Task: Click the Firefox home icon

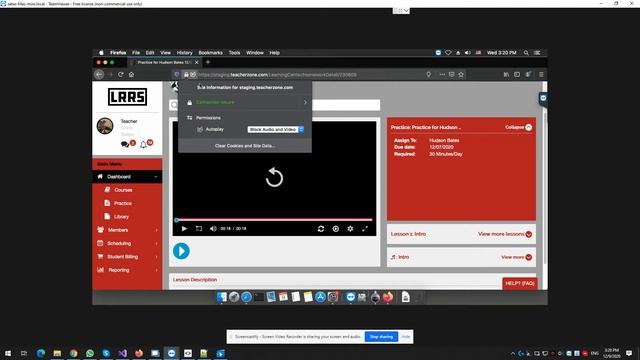Action: [131, 75]
